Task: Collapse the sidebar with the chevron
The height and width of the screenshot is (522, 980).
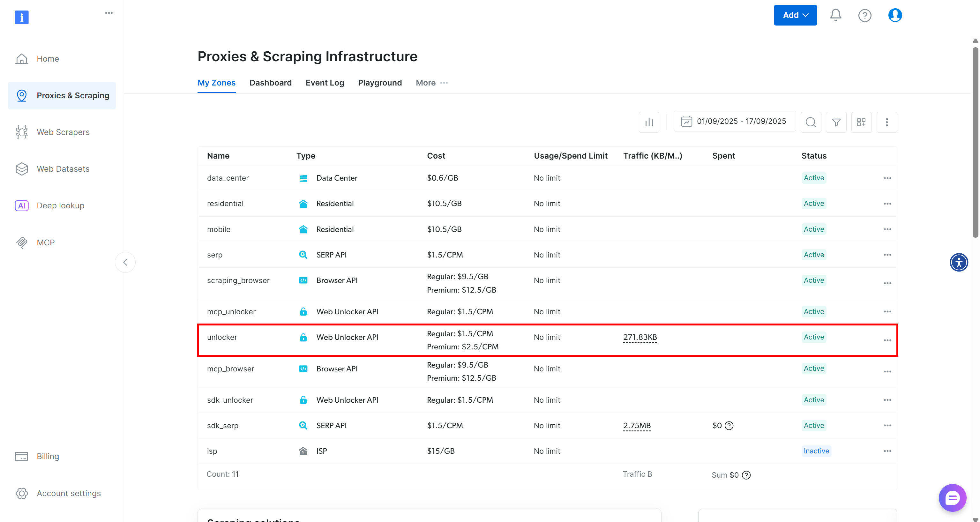Action: pos(125,262)
